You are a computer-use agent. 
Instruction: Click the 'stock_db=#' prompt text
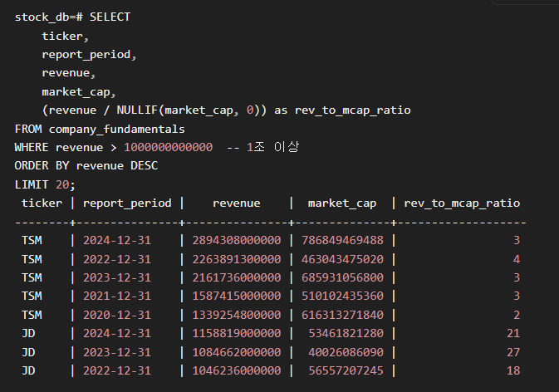(x=49, y=17)
